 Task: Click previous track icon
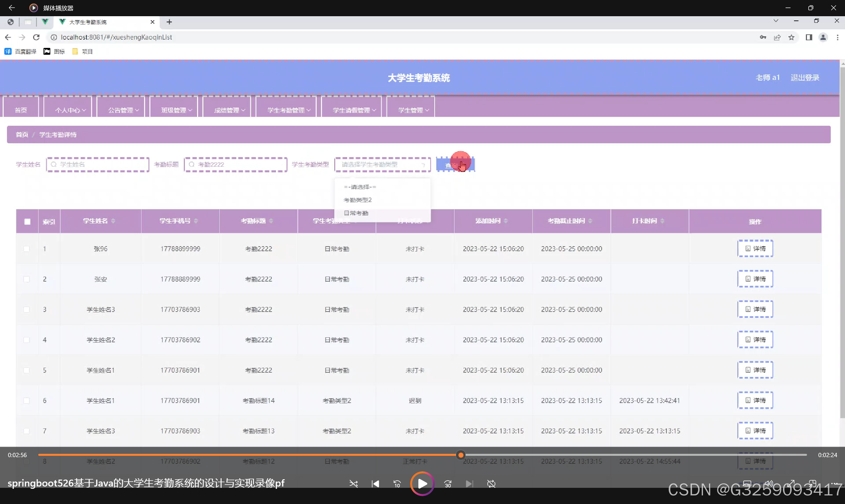(x=375, y=484)
